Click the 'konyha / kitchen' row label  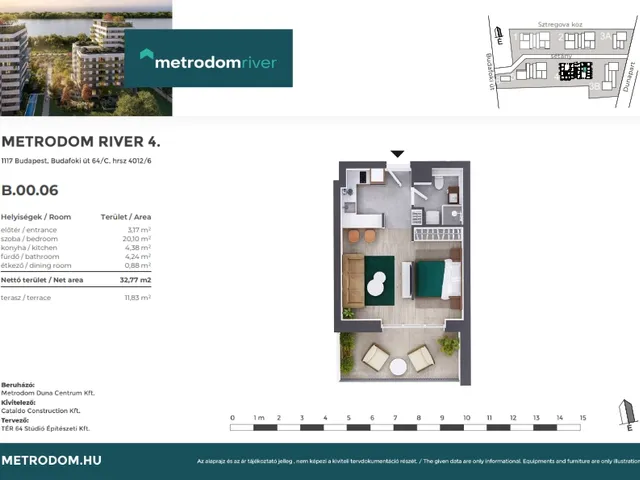(29, 248)
